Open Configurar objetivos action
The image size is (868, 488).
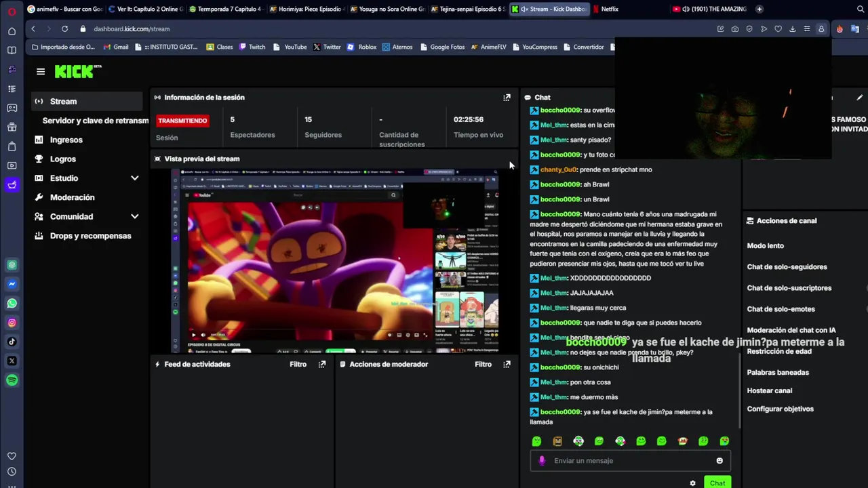(x=780, y=409)
